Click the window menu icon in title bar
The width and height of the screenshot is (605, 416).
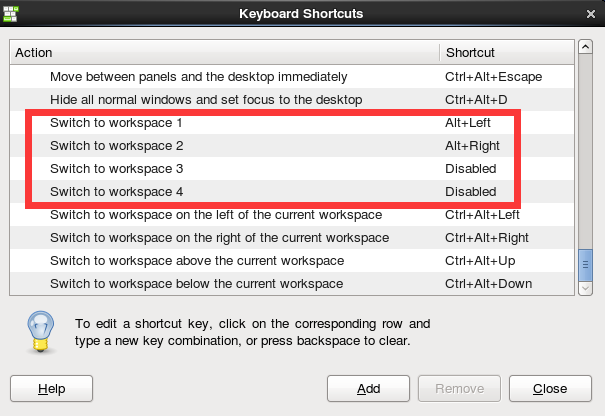(14, 14)
